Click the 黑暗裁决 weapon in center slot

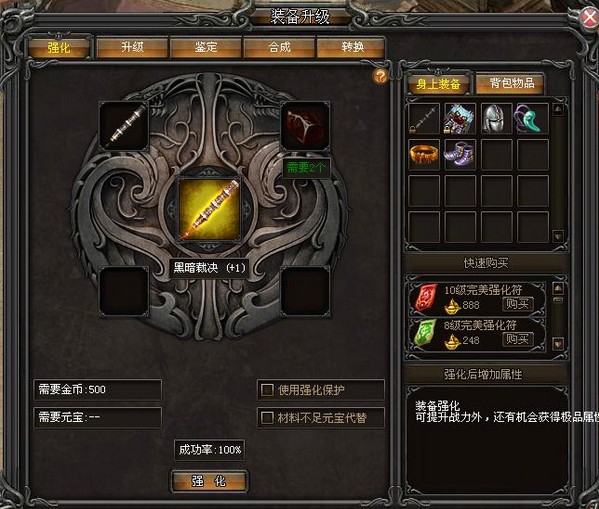[x=209, y=209]
